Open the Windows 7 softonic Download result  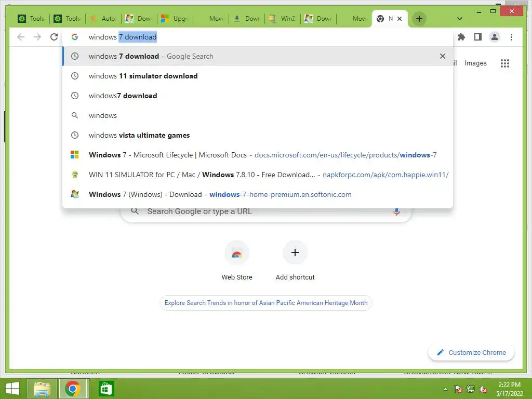pos(258,194)
